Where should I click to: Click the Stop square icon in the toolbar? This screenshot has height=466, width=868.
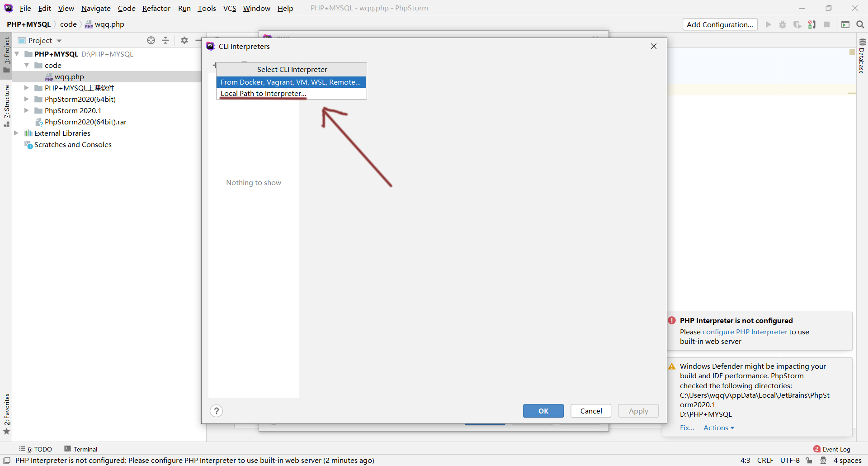tap(827, 24)
